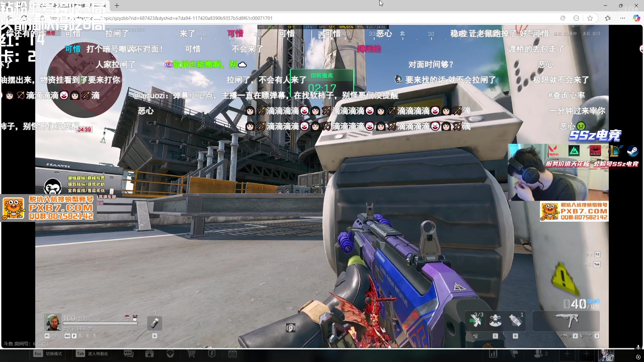Click the #查询心率 danmaku comment
The image size is (644, 362).
[x=567, y=96]
